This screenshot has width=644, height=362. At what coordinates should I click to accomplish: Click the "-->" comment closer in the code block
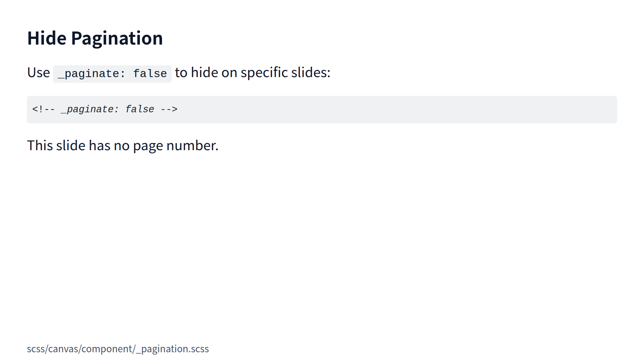coord(169,110)
